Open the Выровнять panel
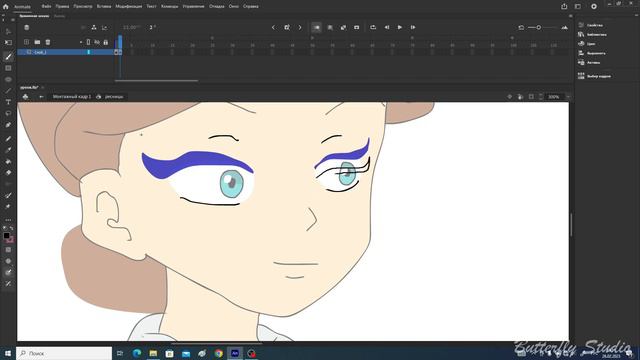Viewport: 640px width, 360px height. (592, 53)
